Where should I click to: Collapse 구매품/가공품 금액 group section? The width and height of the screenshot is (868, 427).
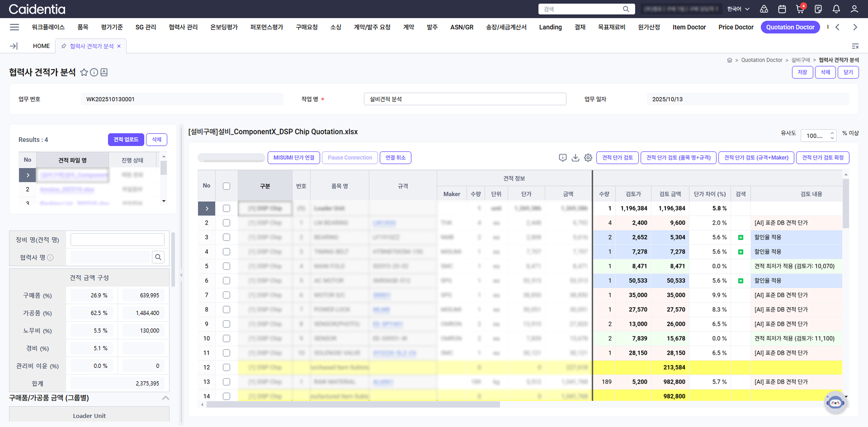pyautogui.click(x=165, y=398)
